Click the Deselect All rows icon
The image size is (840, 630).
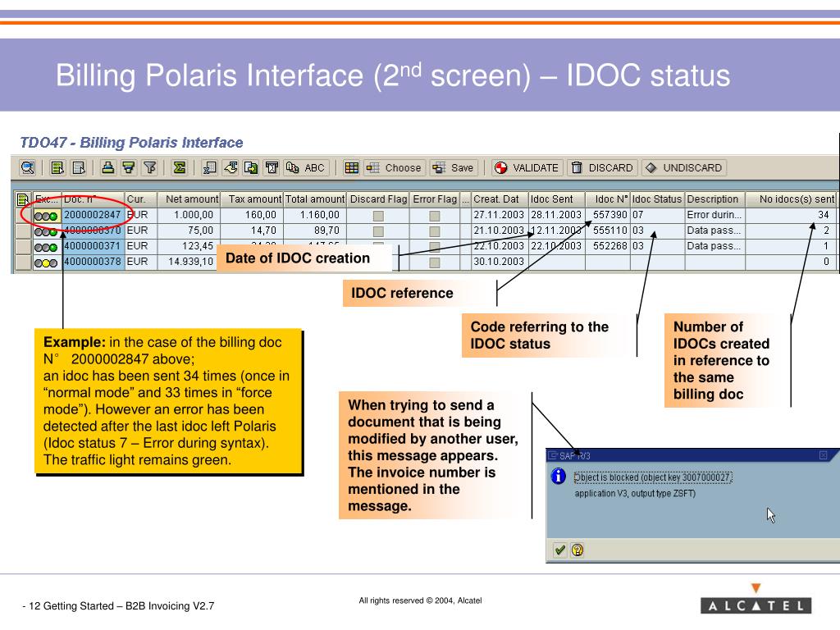pyautogui.click(x=79, y=167)
